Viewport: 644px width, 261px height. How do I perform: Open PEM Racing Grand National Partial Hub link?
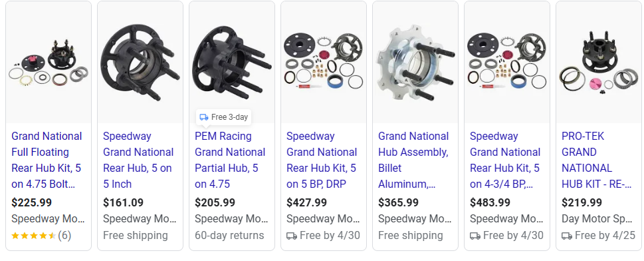click(230, 160)
